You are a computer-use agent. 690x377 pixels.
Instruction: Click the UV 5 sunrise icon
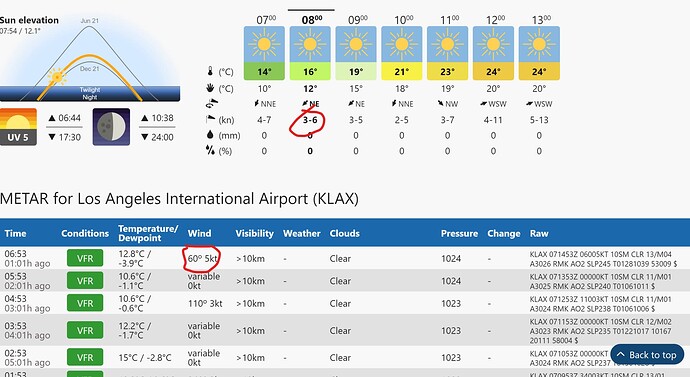click(x=18, y=127)
